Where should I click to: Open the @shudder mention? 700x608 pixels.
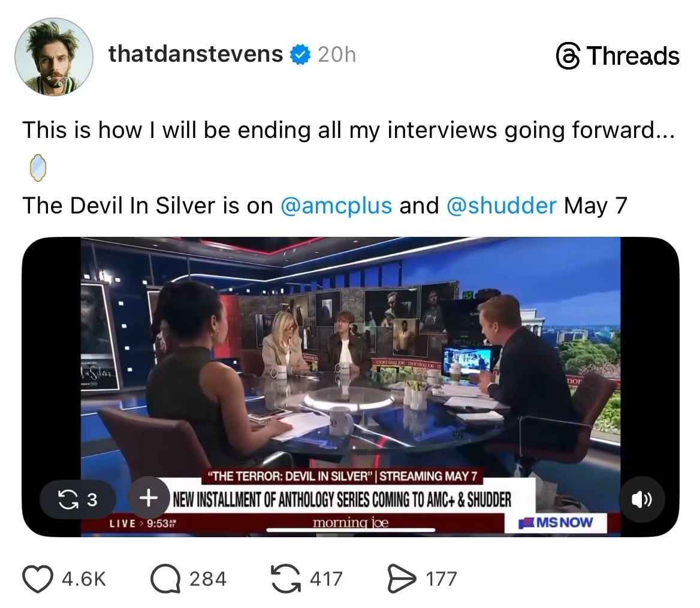(x=502, y=206)
